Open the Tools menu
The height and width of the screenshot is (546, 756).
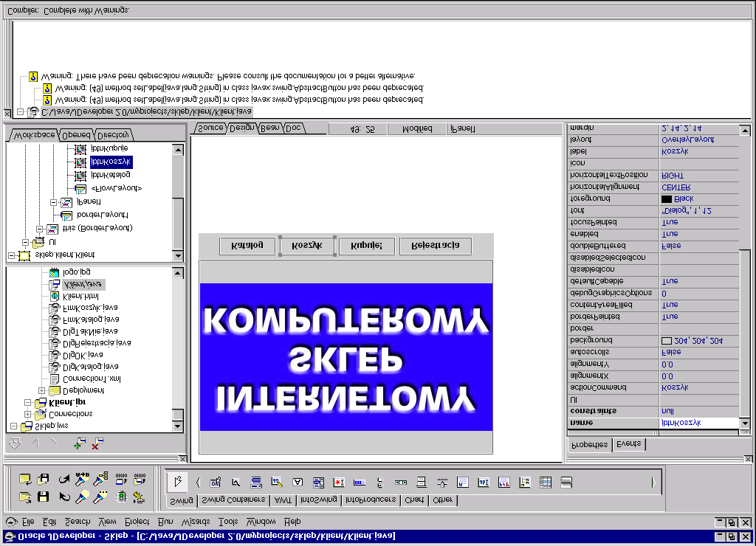pos(228,522)
